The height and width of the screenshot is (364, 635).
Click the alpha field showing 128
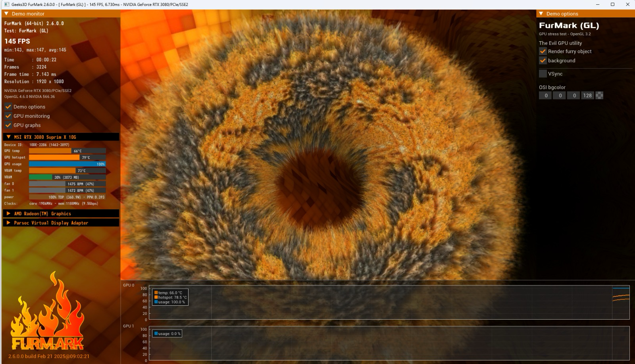point(588,96)
